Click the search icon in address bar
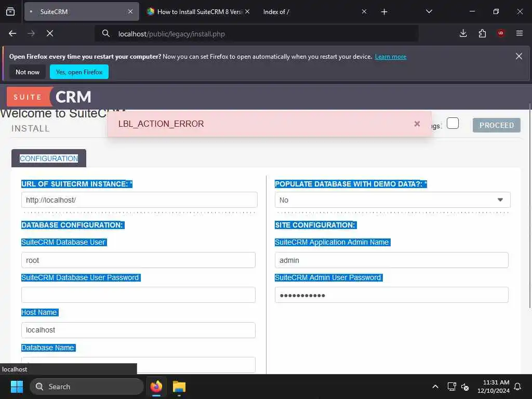Viewport: 532px width, 399px height. 106,34
